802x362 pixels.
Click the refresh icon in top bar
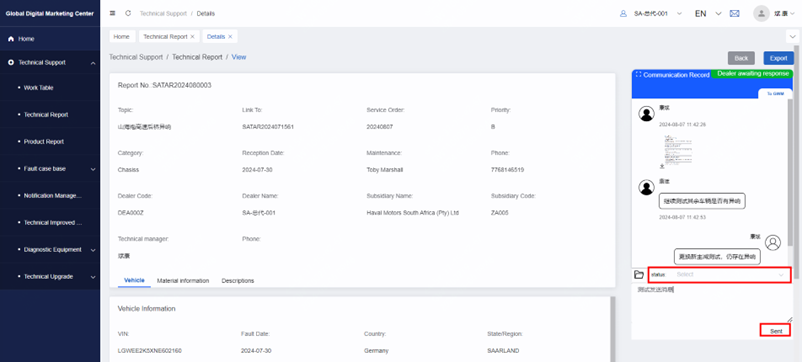(x=128, y=13)
